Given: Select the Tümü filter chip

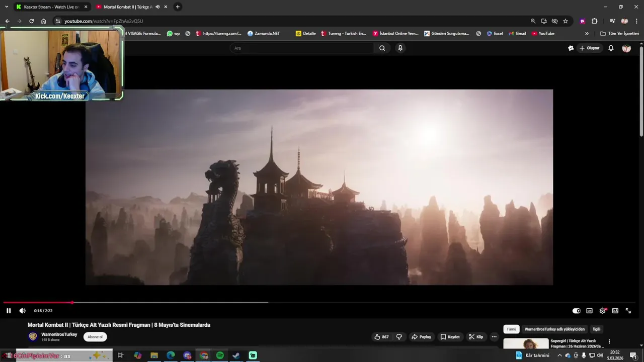Looking at the screenshot, I should pyautogui.click(x=511, y=329).
